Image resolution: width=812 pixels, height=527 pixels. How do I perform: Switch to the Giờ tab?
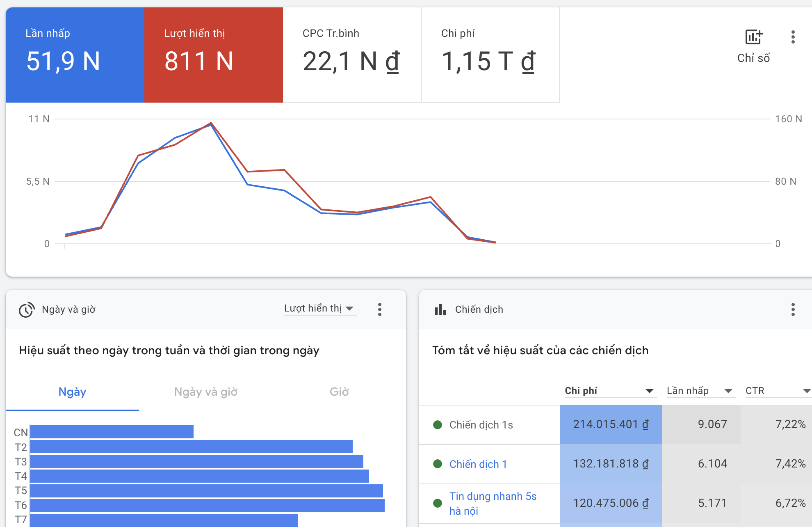(x=339, y=392)
